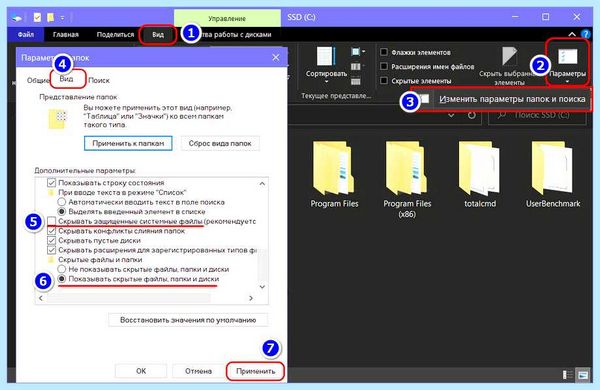This screenshot has width=600, height=390.
Task: Click the Сортировать icon
Action: [x=326, y=57]
